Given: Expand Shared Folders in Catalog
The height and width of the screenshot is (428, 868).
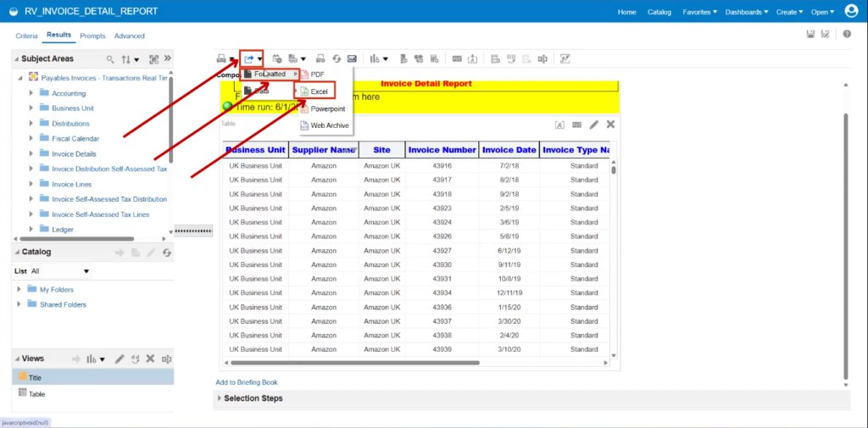Looking at the screenshot, I should click(19, 304).
